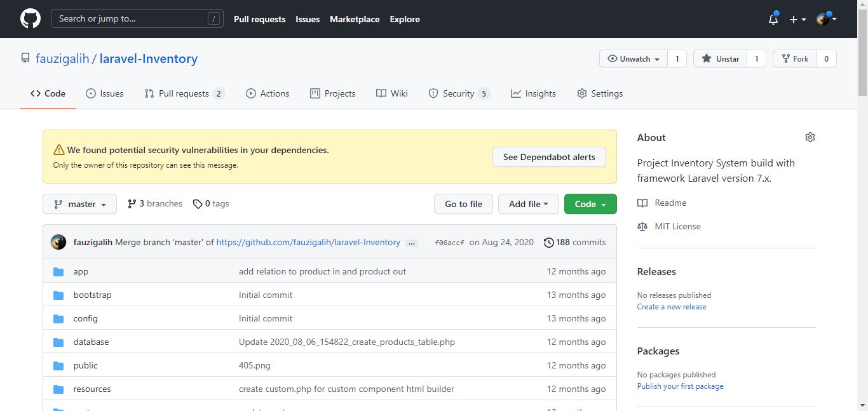Open the master branch dropdown

79,204
